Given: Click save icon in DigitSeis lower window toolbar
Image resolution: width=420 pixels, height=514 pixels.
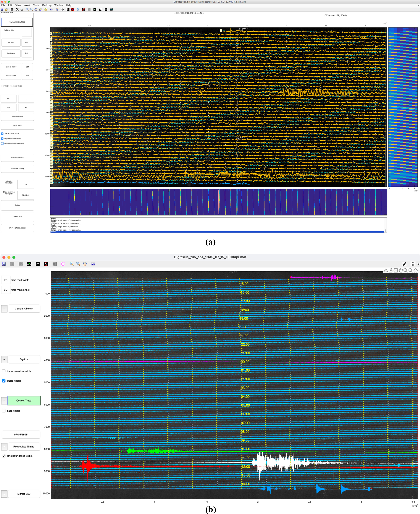Looking at the screenshot, I should (4, 264).
